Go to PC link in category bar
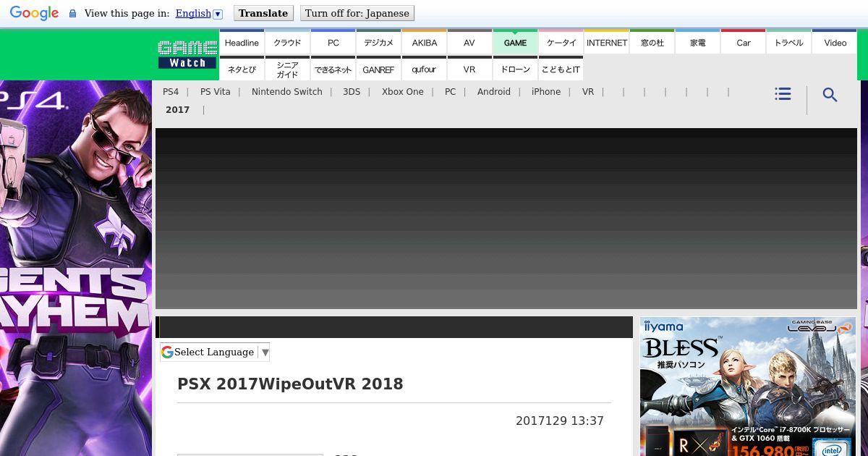Screen dimensions: 868x456 pyautogui.click(x=451, y=92)
